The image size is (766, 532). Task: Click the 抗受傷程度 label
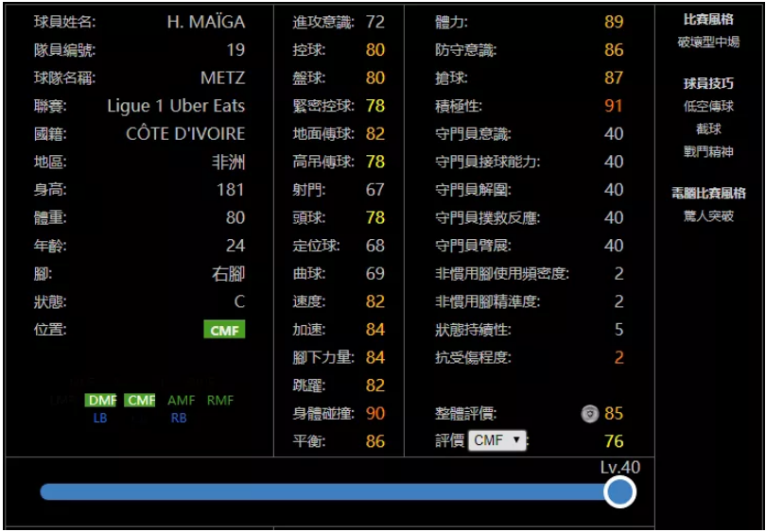pos(473,358)
